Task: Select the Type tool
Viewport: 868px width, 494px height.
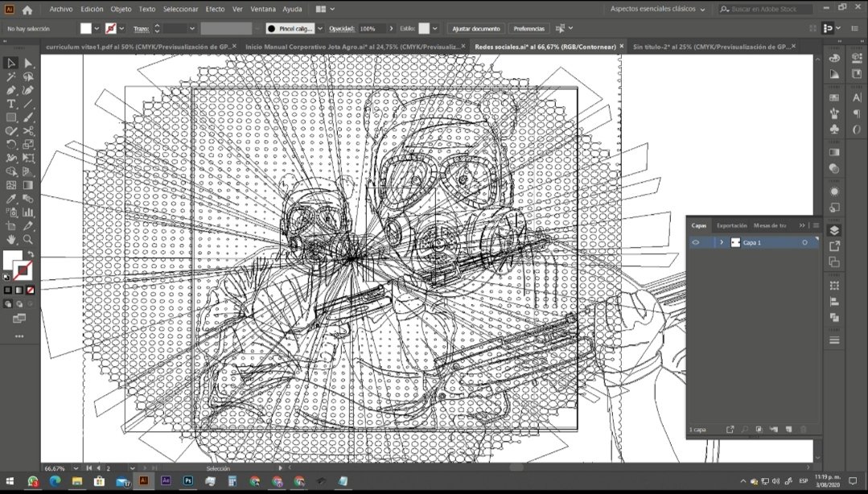Action: pyautogui.click(x=11, y=104)
